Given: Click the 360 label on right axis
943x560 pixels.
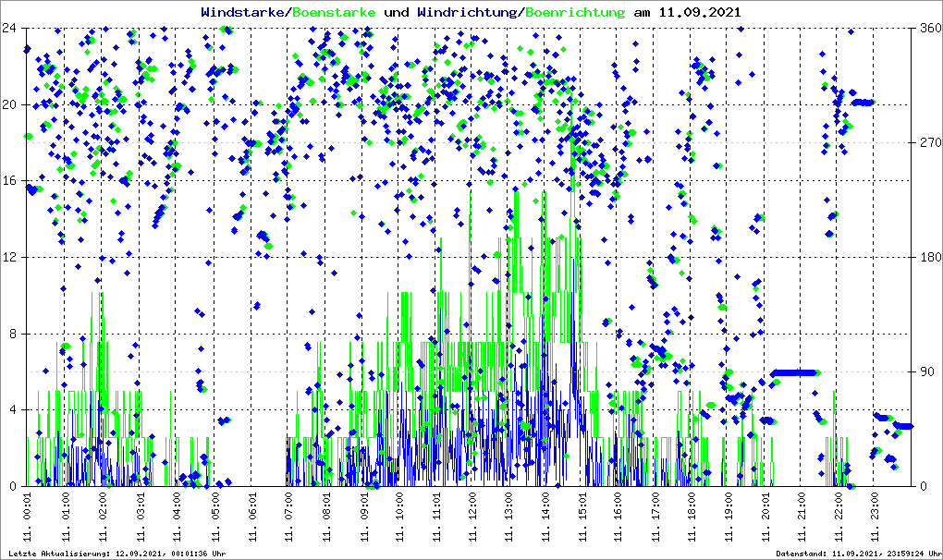Looking at the screenshot, I should (929, 28).
